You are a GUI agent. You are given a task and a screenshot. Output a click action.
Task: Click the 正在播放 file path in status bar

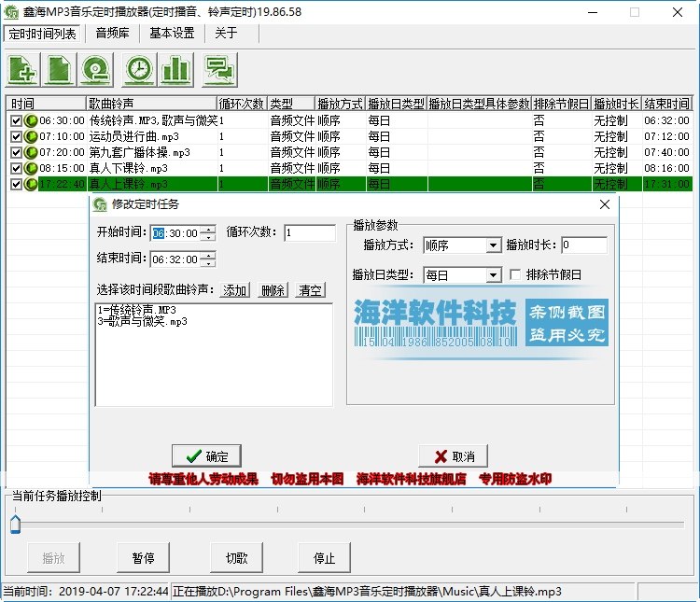click(367, 592)
